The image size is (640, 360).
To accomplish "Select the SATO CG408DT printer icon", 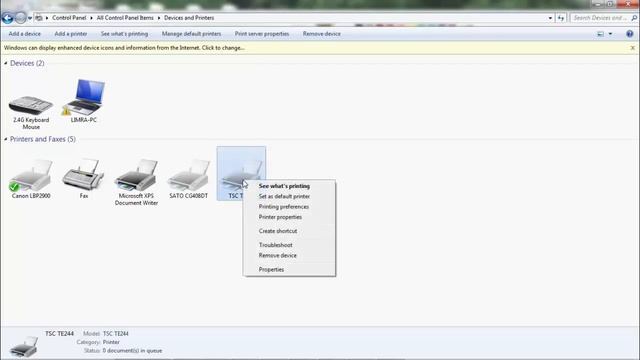I will (x=189, y=175).
